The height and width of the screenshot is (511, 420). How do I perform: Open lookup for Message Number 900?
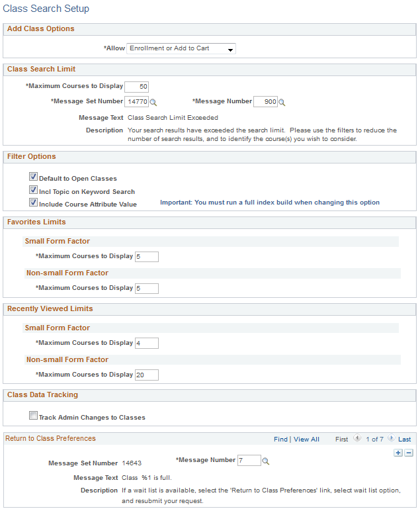pos(282,103)
